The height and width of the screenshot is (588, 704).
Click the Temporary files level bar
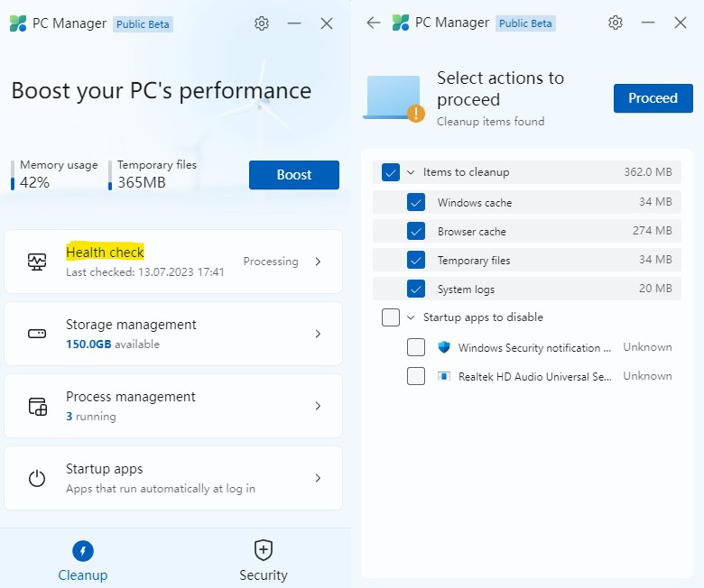tap(110, 175)
